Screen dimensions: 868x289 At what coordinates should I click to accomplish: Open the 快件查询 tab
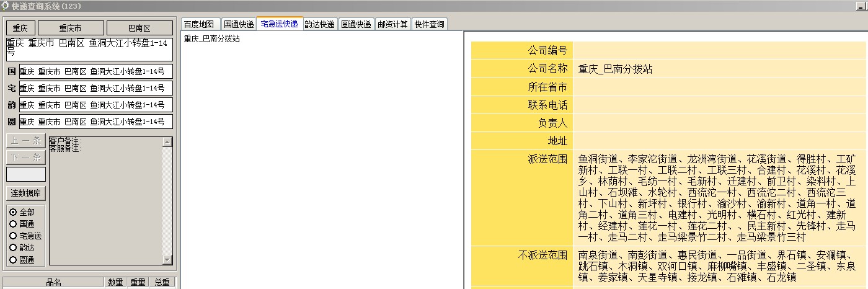[x=429, y=24]
